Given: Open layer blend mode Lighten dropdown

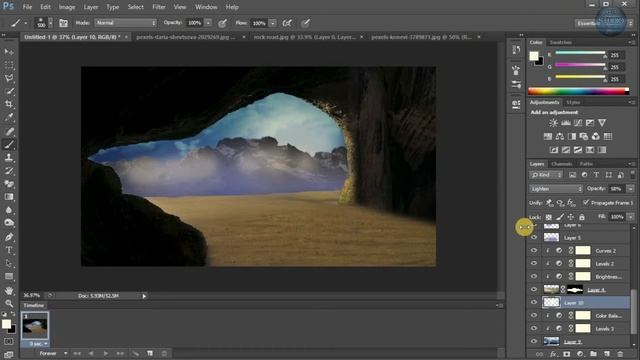Looking at the screenshot, I should click(x=556, y=189).
